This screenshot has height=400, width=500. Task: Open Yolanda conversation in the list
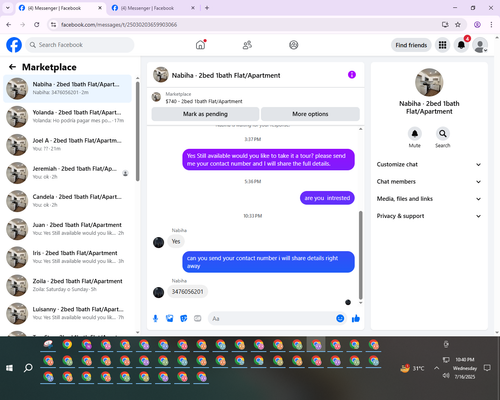(67, 117)
